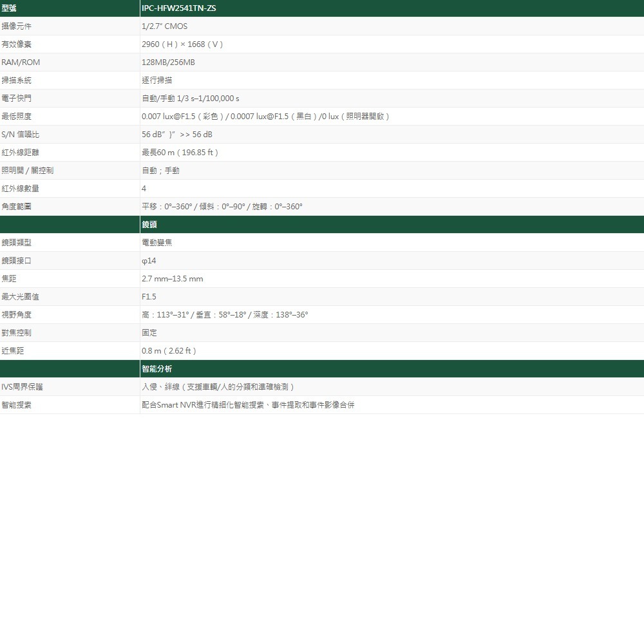The height and width of the screenshot is (644, 644).
Task: Click the S/N 信噪比 row
Action: 19,134
